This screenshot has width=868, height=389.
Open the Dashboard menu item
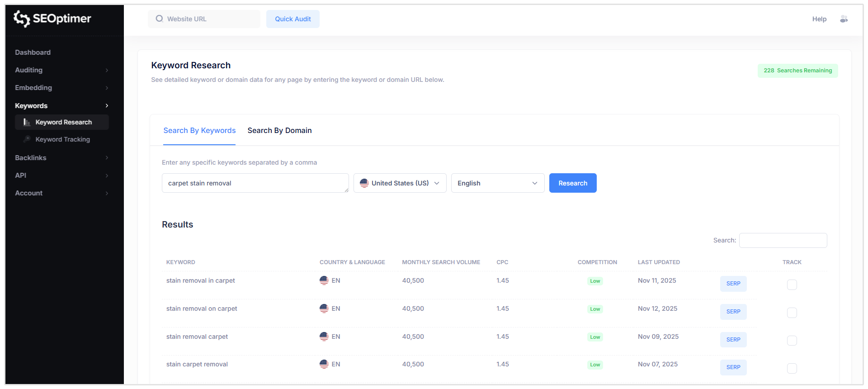point(33,52)
